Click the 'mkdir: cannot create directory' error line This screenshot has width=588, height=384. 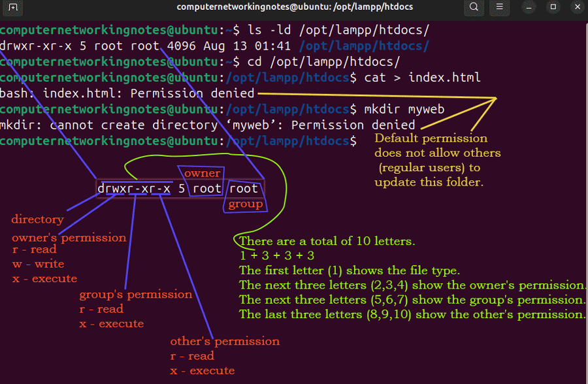click(207, 125)
